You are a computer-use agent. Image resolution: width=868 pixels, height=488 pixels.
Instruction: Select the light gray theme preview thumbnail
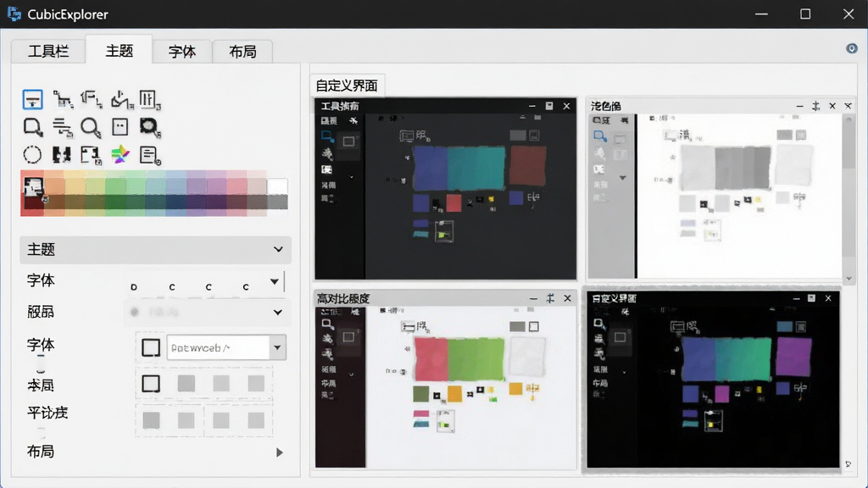pyautogui.click(x=721, y=189)
